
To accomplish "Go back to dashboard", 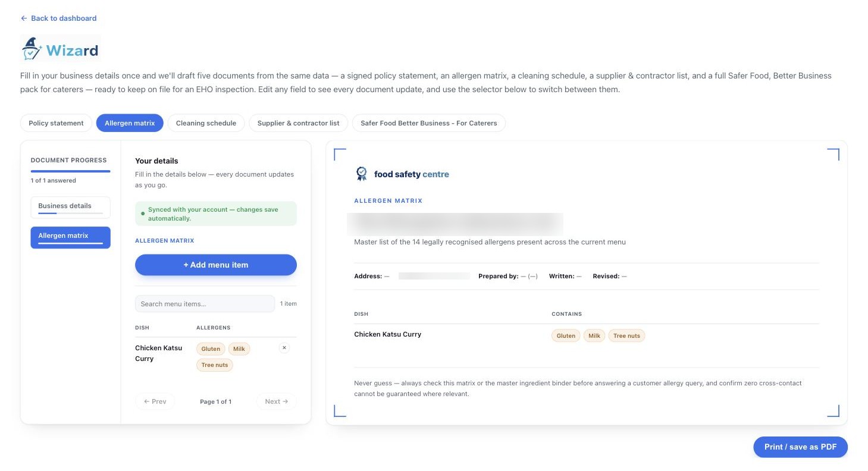I will (x=58, y=18).
